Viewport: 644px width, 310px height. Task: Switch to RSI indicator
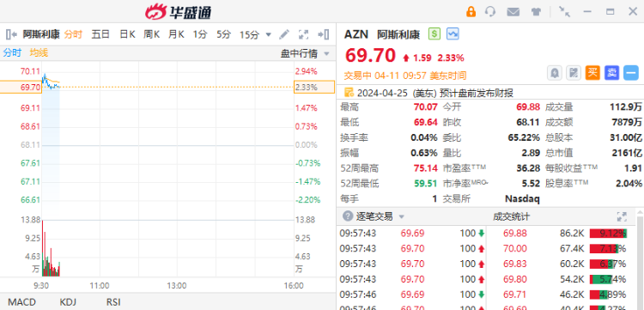point(113,302)
